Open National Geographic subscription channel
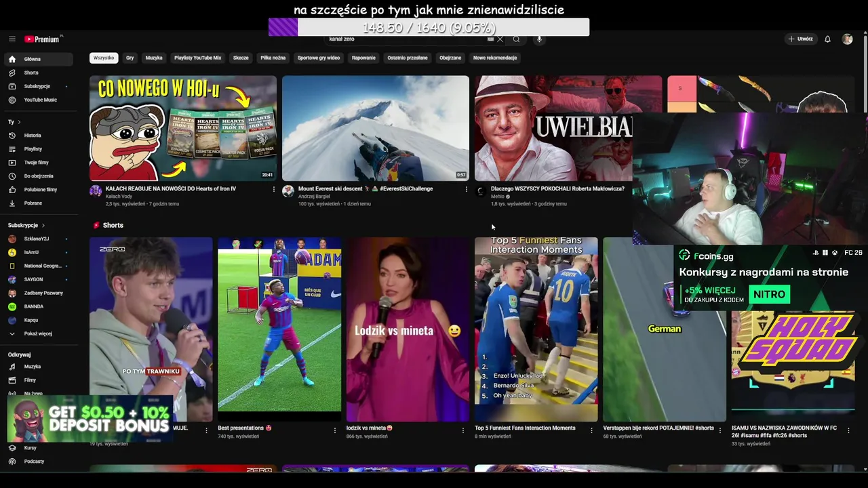Screen dimensions: 868x488 click(39, 266)
